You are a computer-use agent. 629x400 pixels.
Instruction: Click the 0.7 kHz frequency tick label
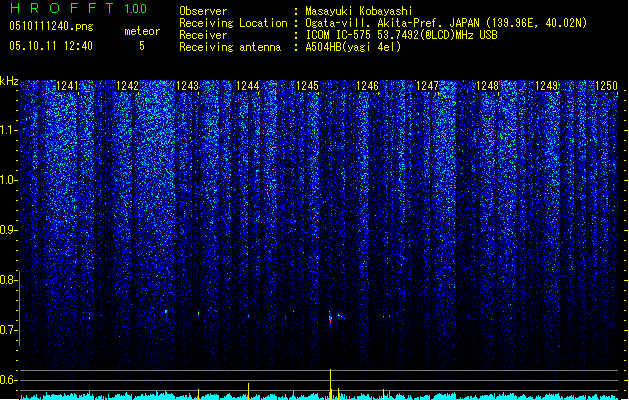point(9,330)
